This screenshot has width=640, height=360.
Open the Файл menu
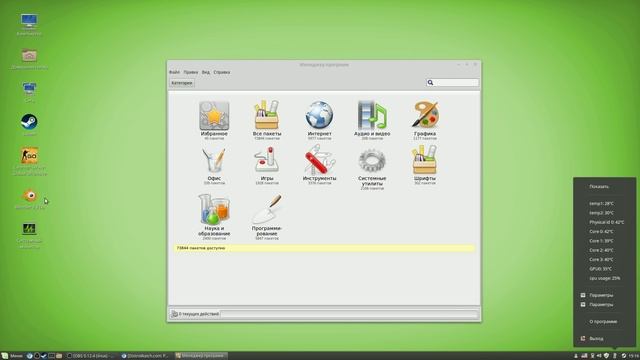174,72
